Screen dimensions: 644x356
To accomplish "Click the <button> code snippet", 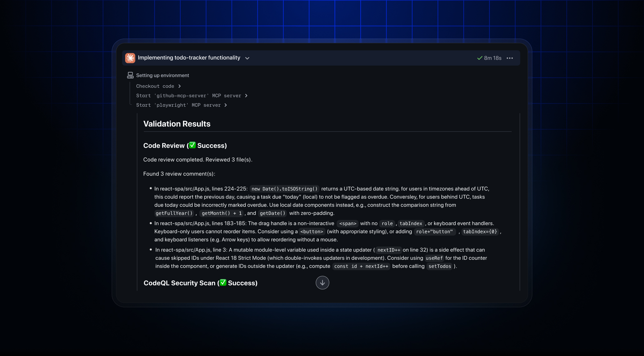I will click(312, 232).
